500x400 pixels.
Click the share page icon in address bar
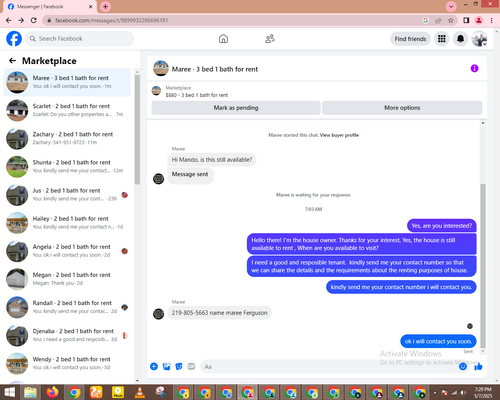pos(438,20)
